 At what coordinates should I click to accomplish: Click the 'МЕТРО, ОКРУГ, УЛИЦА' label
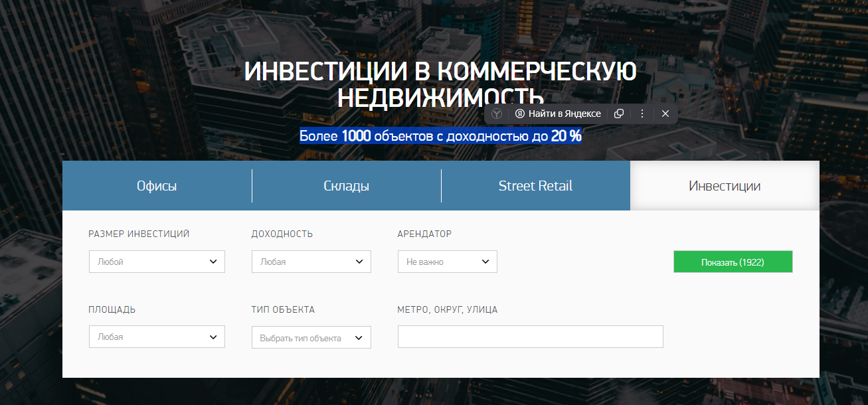tap(448, 310)
